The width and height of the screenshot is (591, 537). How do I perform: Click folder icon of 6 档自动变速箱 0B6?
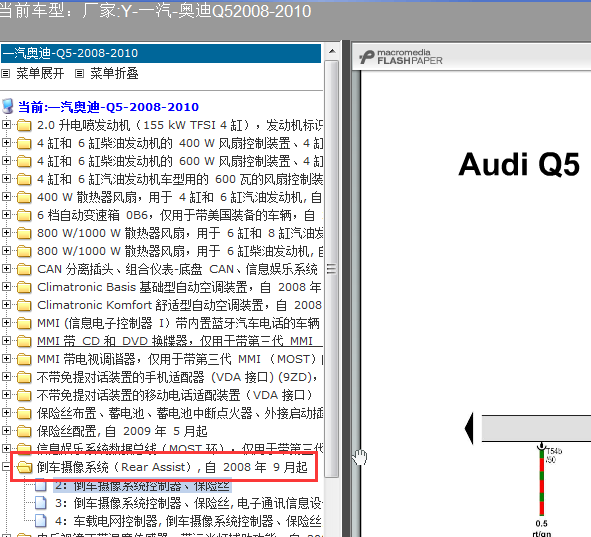[x=24, y=215]
